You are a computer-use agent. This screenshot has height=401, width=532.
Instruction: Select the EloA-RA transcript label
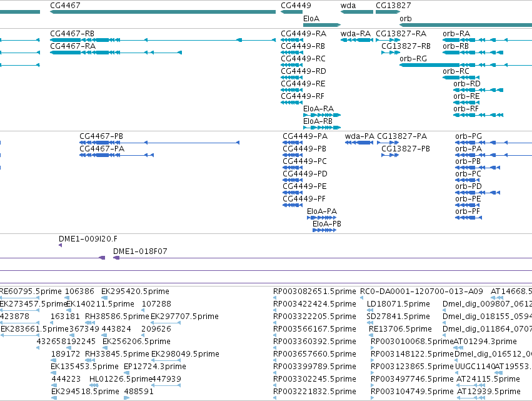(319, 109)
